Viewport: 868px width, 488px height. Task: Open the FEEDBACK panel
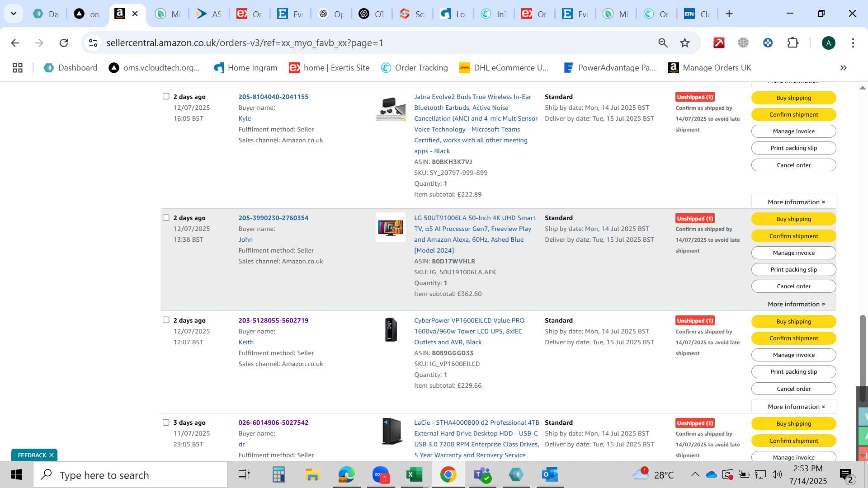[32, 455]
